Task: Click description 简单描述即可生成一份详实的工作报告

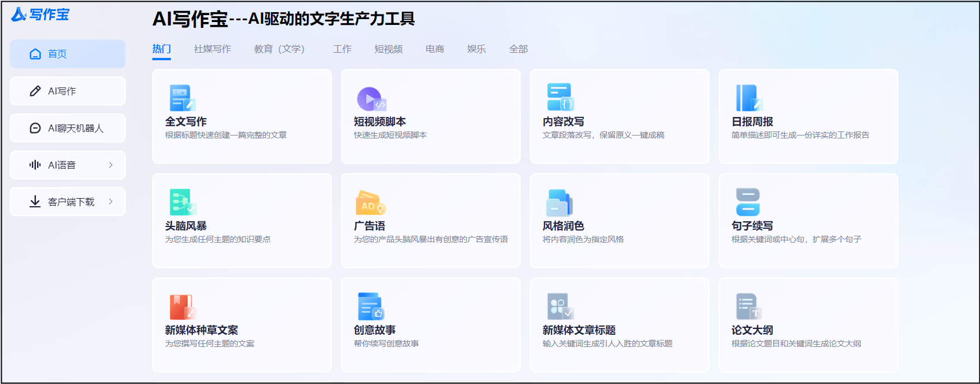Action: (x=800, y=135)
